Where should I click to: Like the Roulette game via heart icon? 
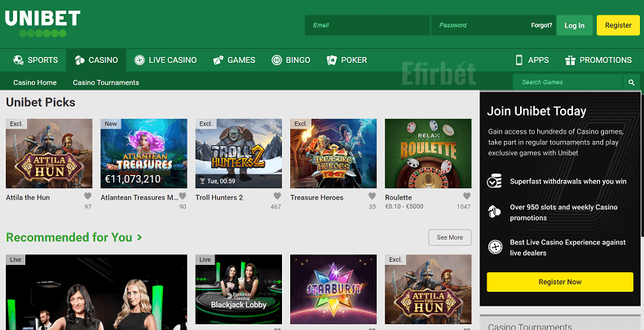[465, 196]
